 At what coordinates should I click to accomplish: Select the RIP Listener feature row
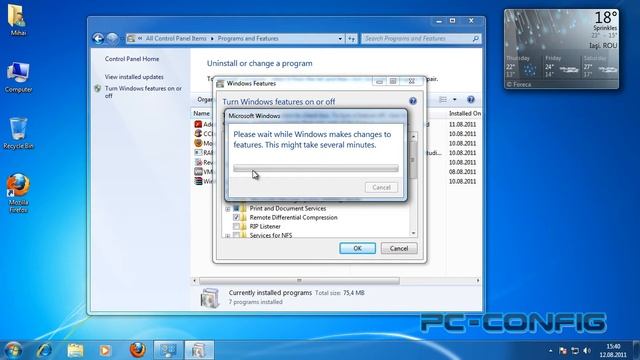point(265,227)
